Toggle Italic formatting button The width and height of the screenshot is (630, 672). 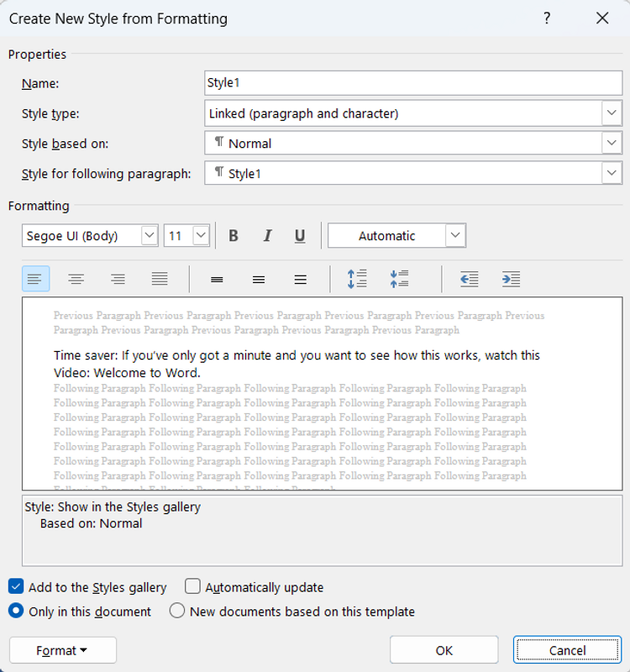pos(267,236)
